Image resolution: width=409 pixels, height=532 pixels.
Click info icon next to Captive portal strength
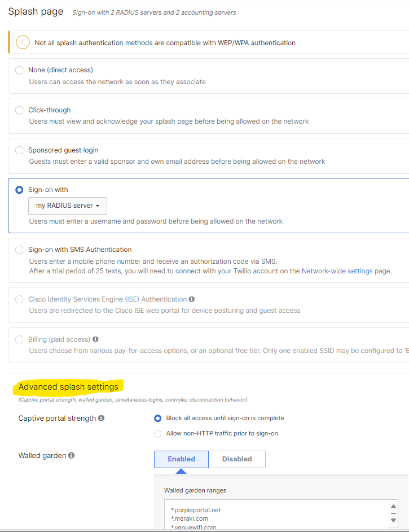[x=102, y=418]
